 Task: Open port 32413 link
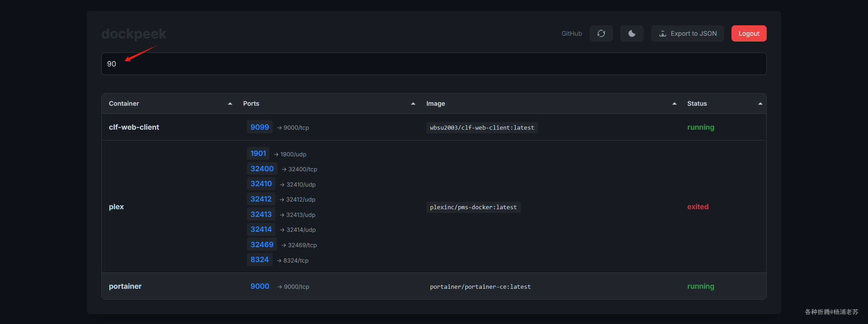[x=261, y=215]
